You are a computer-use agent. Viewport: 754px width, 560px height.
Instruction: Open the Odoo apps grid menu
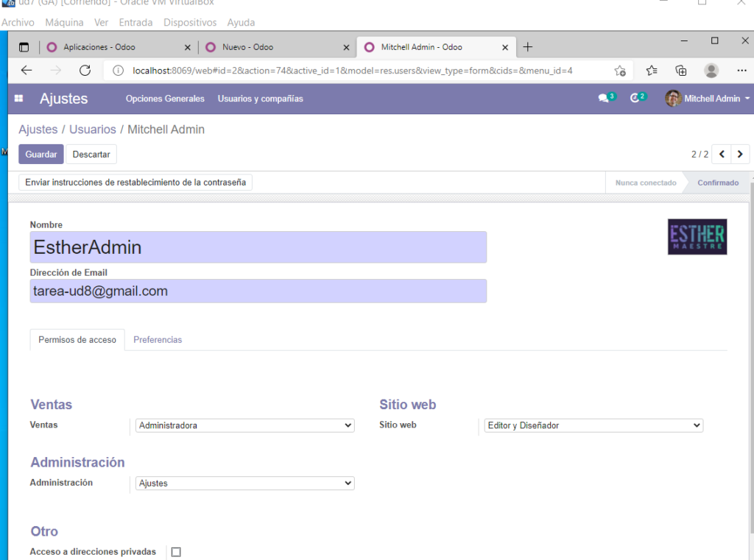coord(19,99)
